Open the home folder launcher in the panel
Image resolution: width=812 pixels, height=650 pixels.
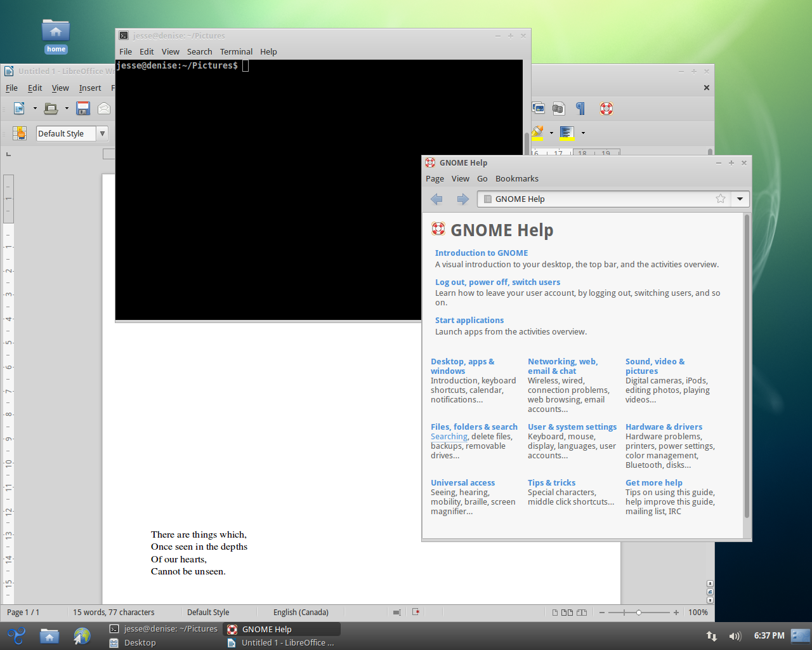[x=49, y=636]
